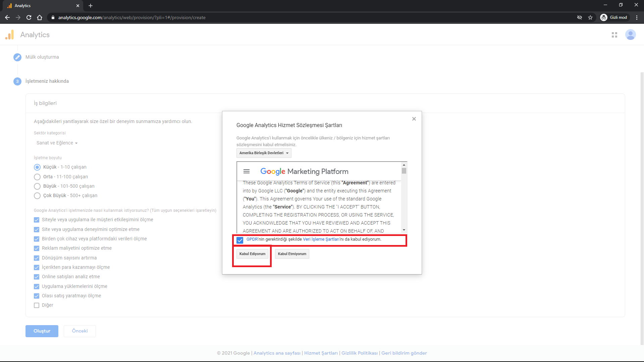Open Analytics ana sayfası footer link

pyautogui.click(x=277, y=353)
